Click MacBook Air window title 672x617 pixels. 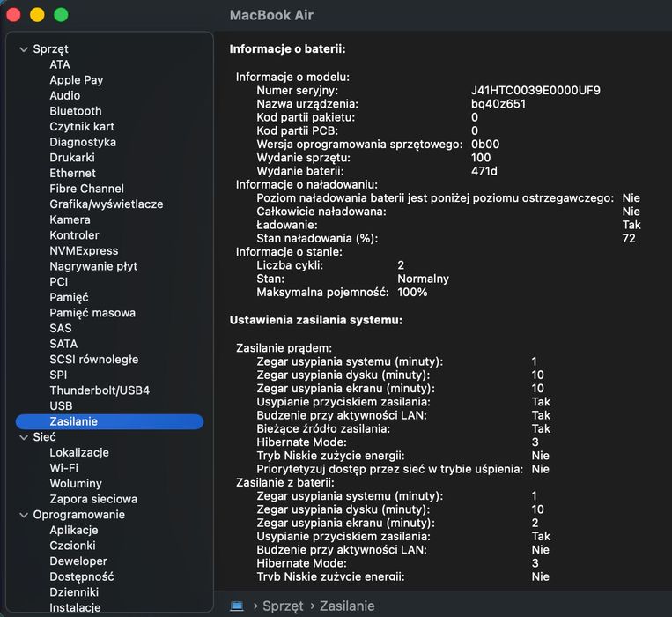(x=271, y=16)
